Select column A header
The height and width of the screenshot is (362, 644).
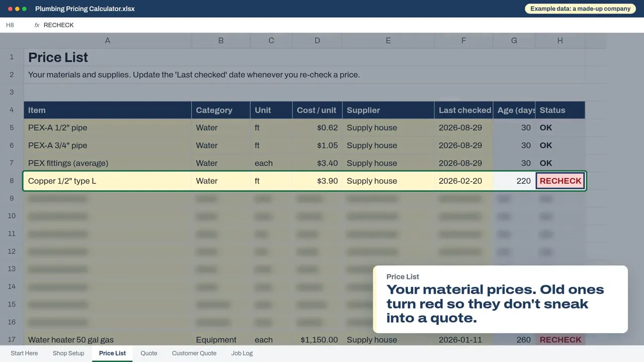click(108, 40)
